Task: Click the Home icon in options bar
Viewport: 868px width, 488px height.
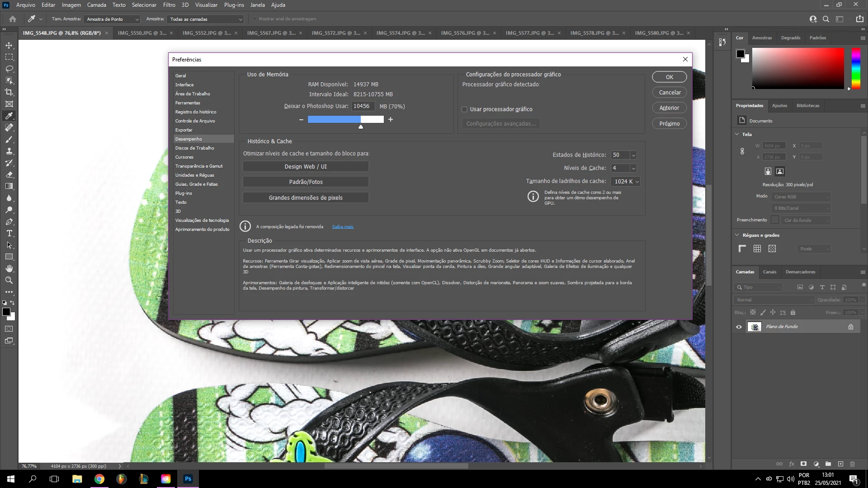Action: (13, 19)
